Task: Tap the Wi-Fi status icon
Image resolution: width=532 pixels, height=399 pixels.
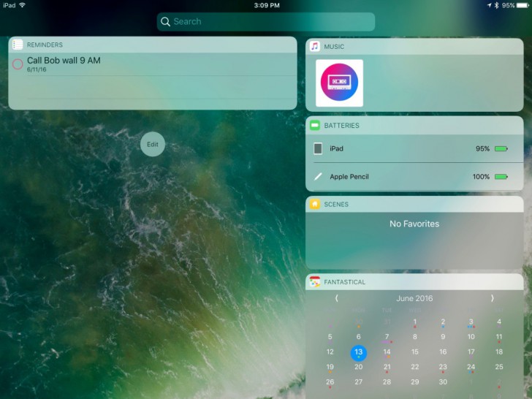Action: [23, 5]
